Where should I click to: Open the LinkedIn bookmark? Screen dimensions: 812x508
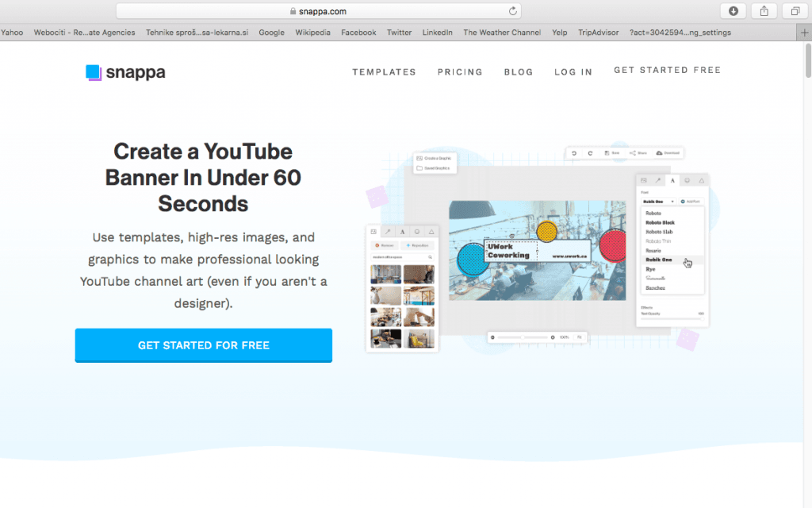(437, 33)
